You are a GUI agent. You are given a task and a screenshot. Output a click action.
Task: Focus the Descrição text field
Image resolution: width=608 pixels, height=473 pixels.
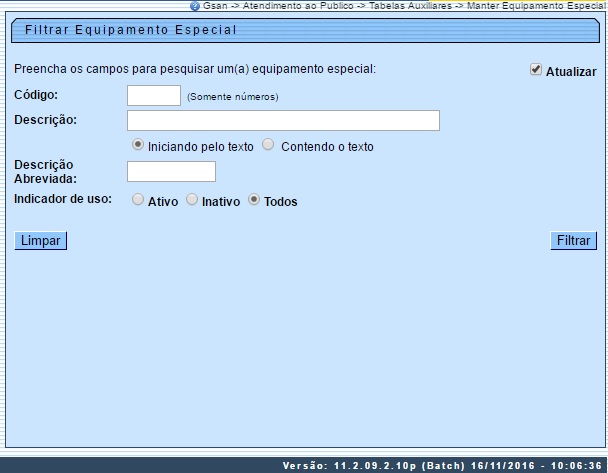point(283,121)
